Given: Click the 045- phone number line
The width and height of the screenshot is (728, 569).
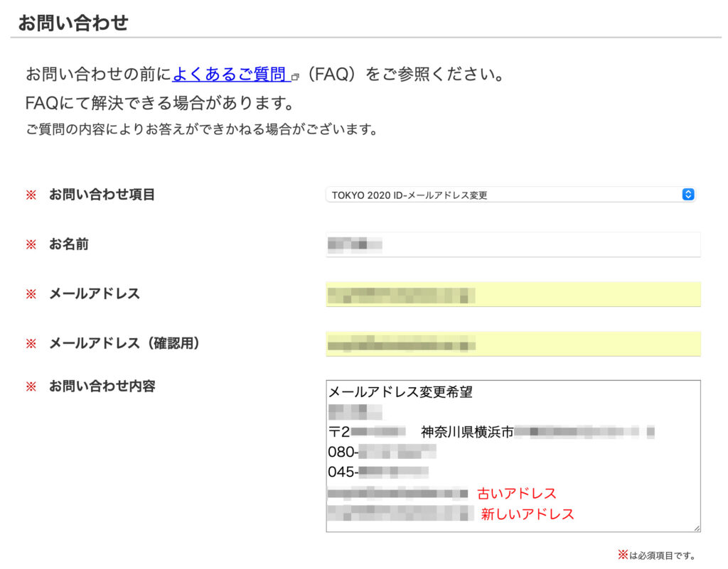Looking at the screenshot, I should pos(378,472).
